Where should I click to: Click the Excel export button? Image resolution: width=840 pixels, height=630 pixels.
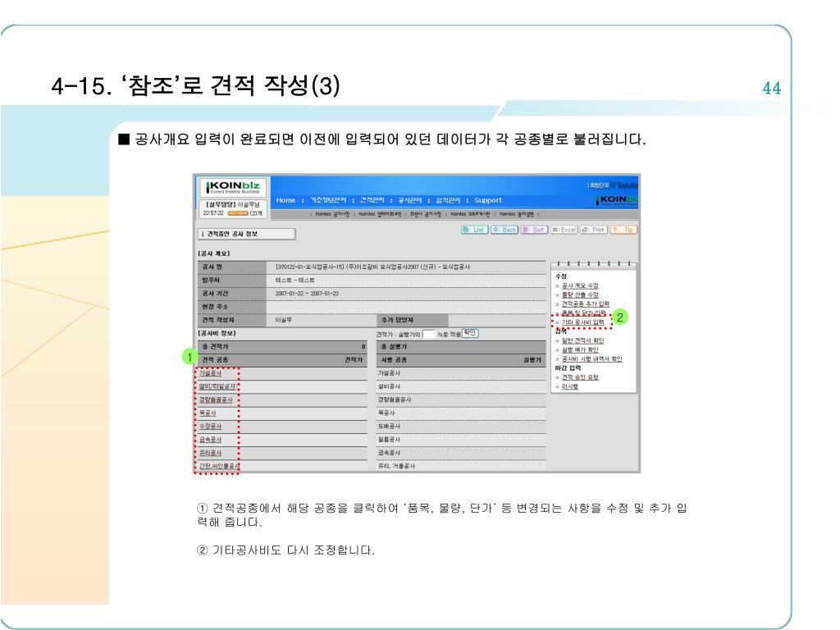[x=564, y=230]
